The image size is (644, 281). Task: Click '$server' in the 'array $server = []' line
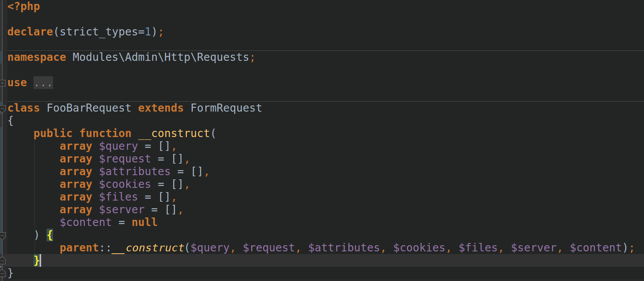[122, 210]
